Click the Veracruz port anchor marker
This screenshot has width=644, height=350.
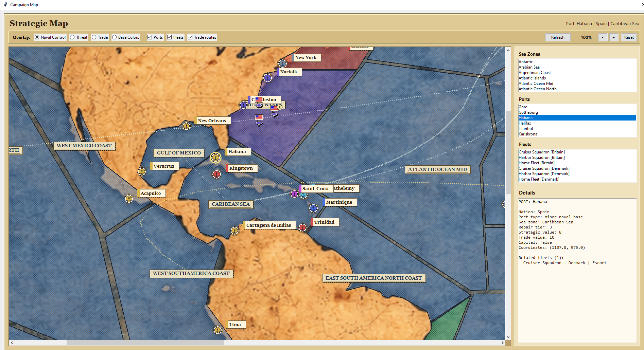pyautogui.click(x=142, y=171)
